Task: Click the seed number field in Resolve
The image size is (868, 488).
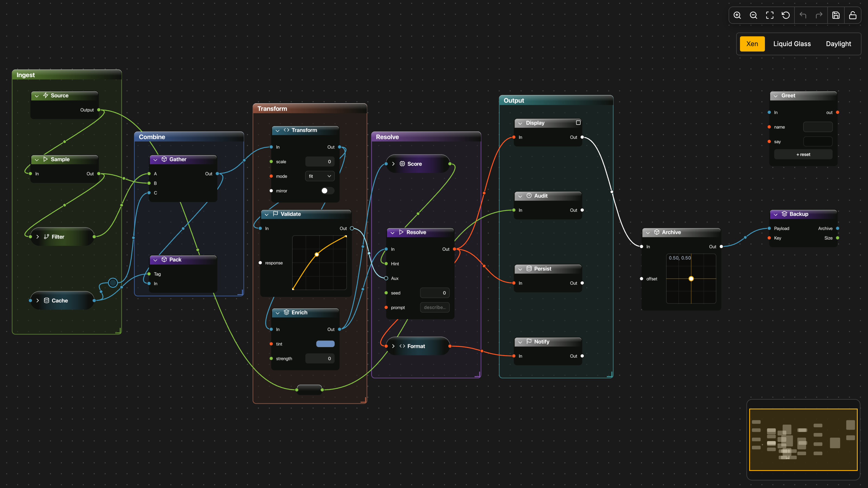Action: [435, 293]
